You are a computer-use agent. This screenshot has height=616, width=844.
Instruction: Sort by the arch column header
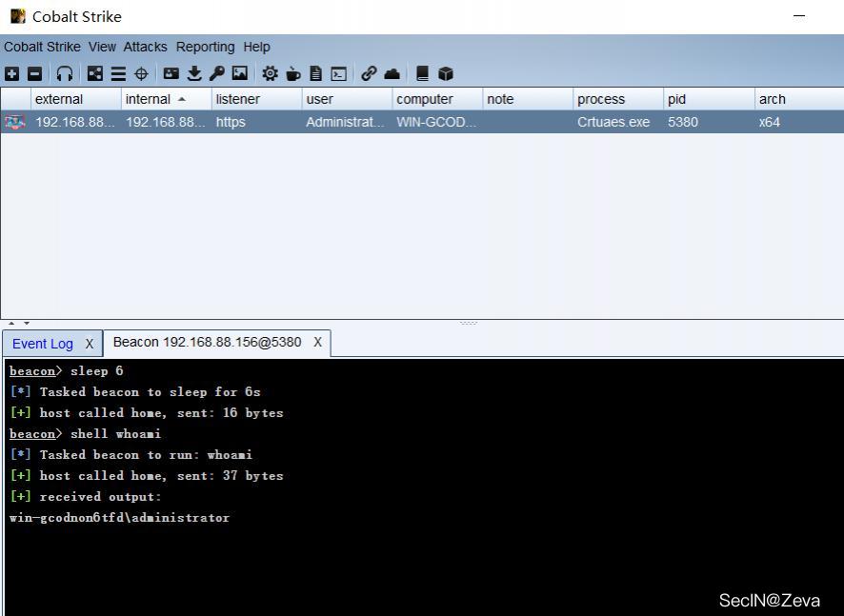(799, 99)
